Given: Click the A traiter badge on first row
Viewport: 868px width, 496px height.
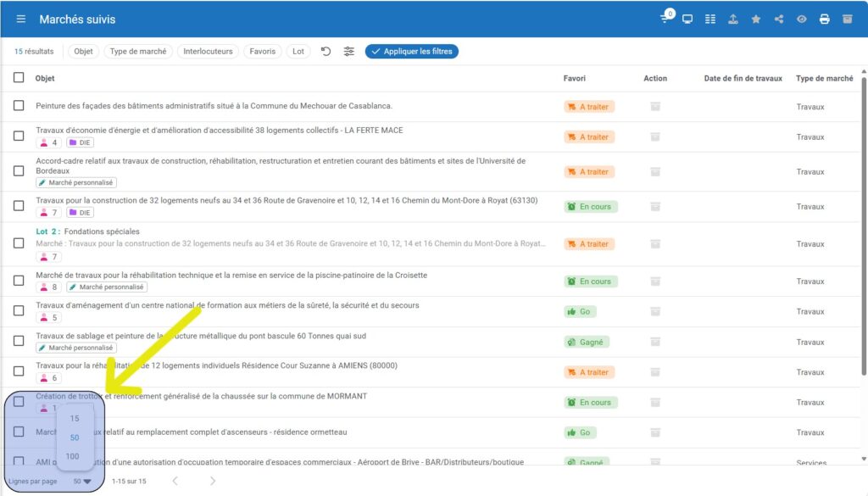Looking at the screenshot, I should [x=589, y=107].
